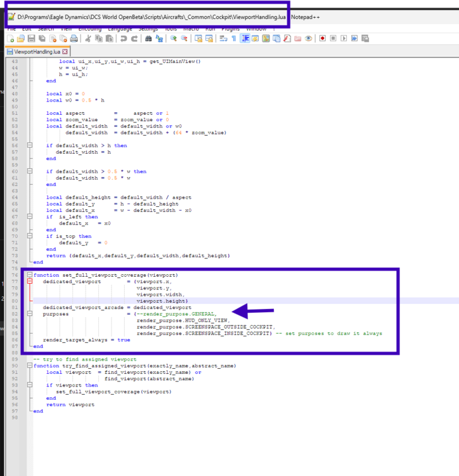The image size is (459, 476).
Task: Create a new document with New icon
Action: click(x=11, y=39)
